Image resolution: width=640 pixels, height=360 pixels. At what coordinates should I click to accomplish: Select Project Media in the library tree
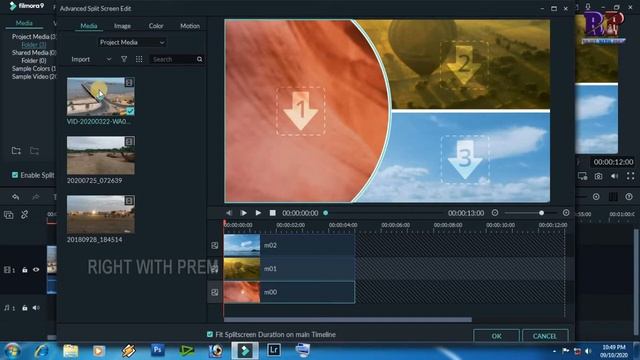pyautogui.click(x=34, y=37)
